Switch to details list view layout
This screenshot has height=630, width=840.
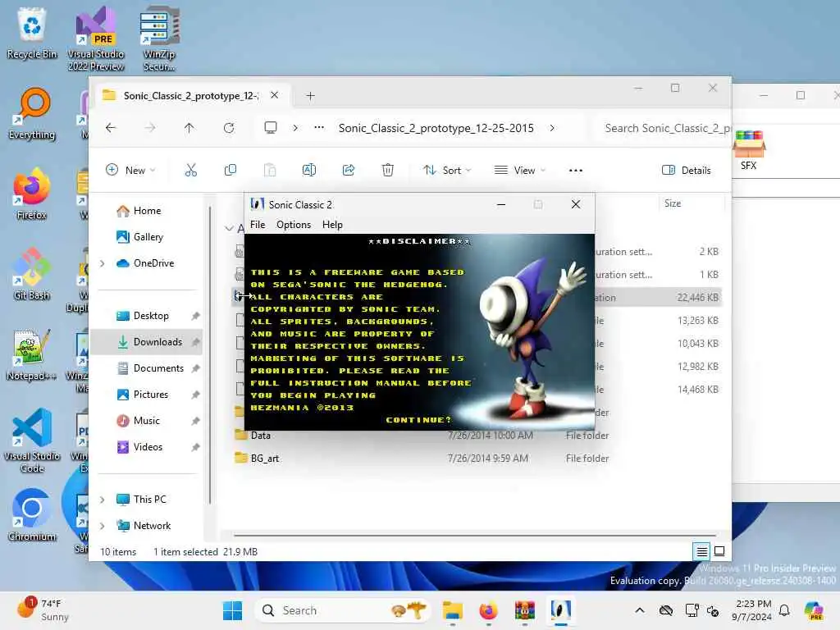pyautogui.click(x=702, y=551)
